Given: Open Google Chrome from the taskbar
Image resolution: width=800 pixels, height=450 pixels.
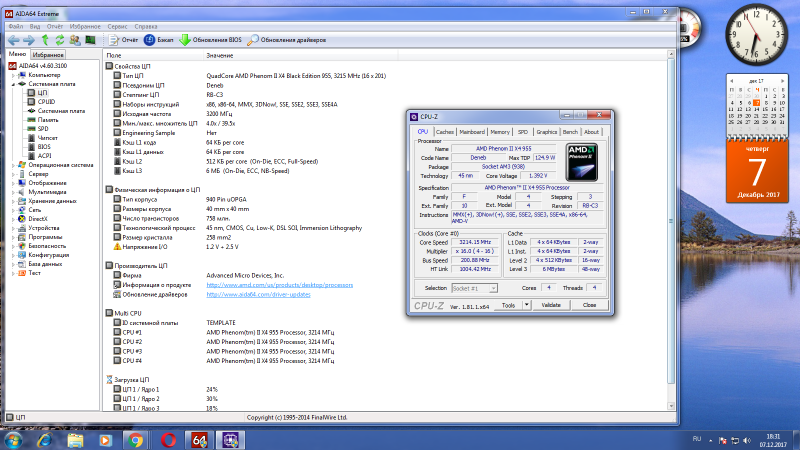Looking at the screenshot, I should (x=136, y=438).
